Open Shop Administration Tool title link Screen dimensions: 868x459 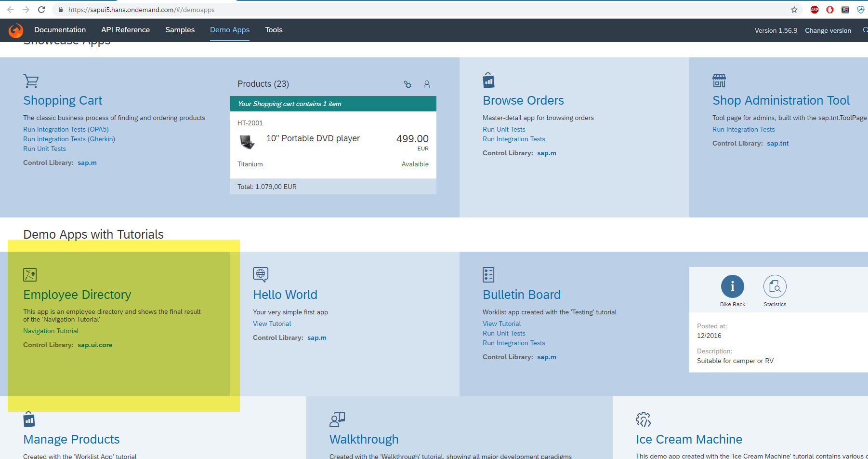click(x=781, y=100)
